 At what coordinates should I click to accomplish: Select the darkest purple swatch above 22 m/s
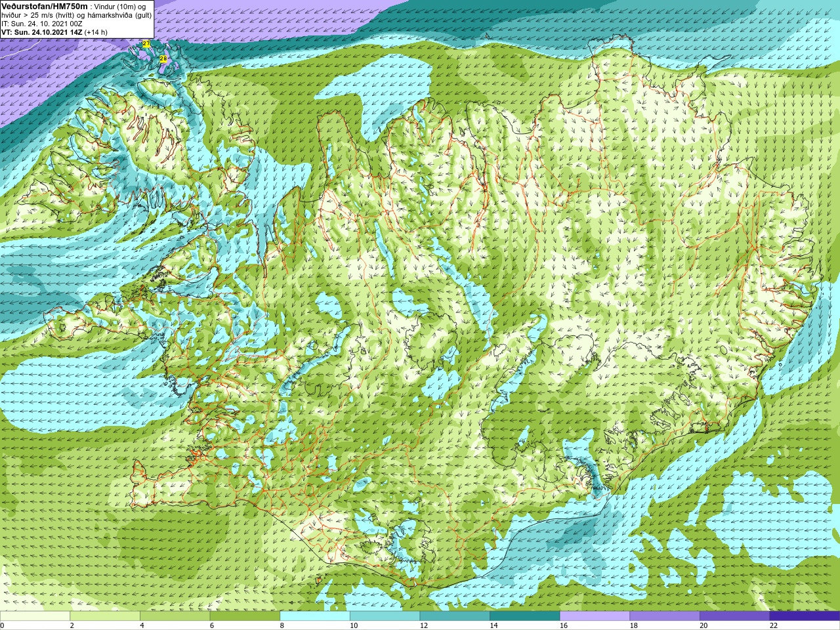[x=805, y=616]
